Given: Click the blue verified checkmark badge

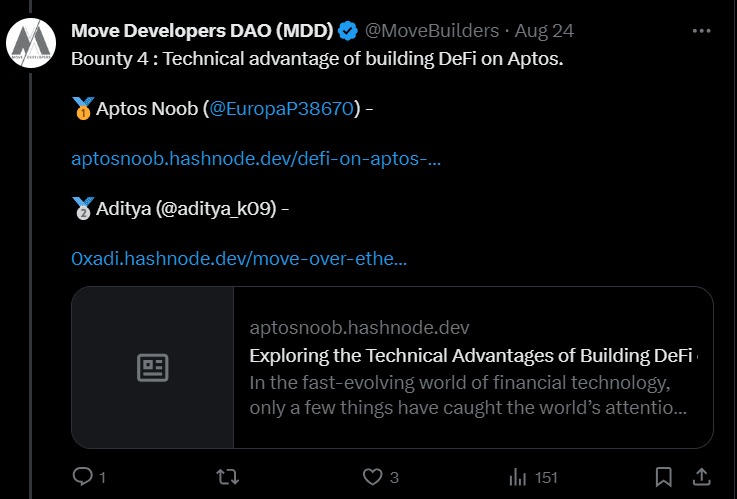Looking at the screenshot, I should pos(349,31).
